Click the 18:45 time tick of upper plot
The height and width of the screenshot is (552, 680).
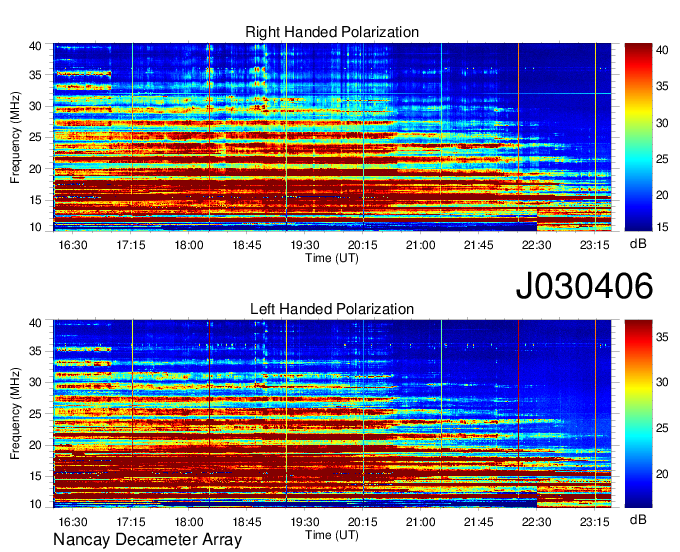click(x=247, y=245)
